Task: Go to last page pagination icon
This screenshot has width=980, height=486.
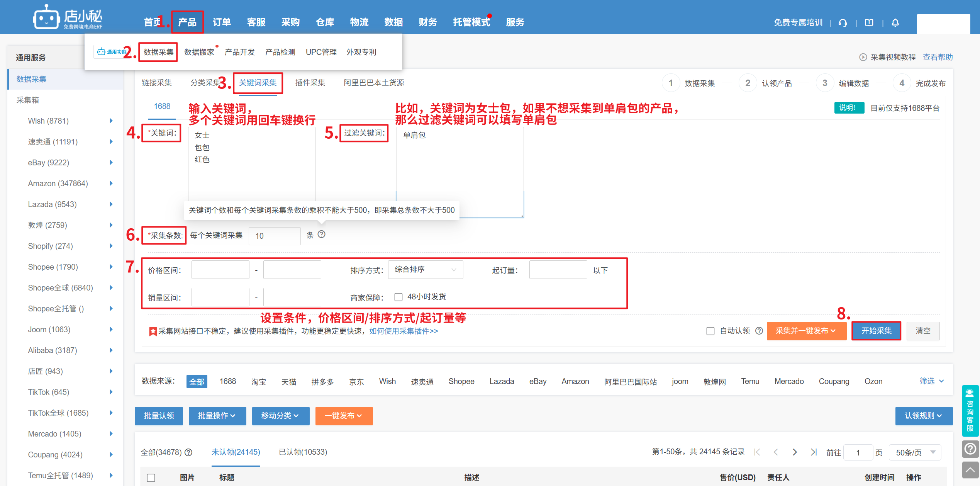Action: point(814,452)
